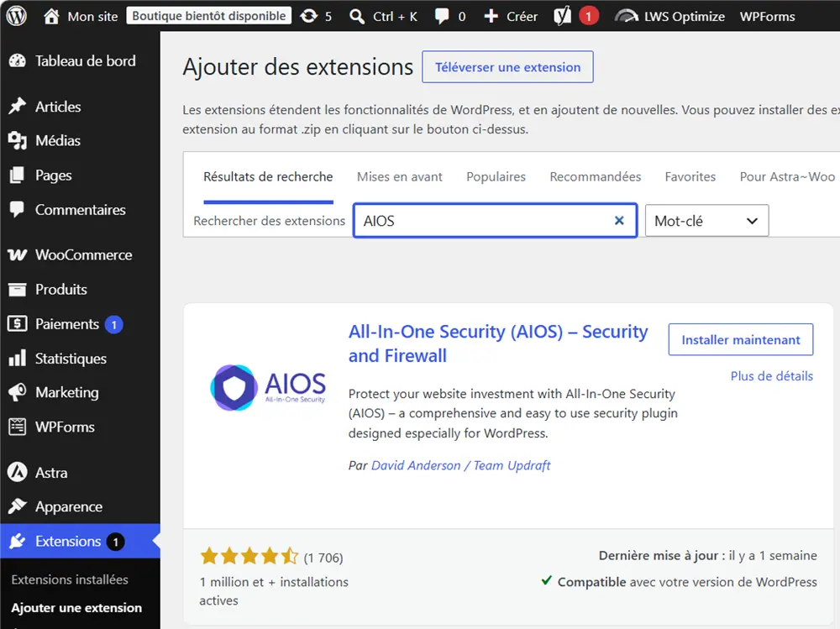The height and width of the screenshot is (629, 840).
Task: Click the Extensions plug icon
Action: 17,541
